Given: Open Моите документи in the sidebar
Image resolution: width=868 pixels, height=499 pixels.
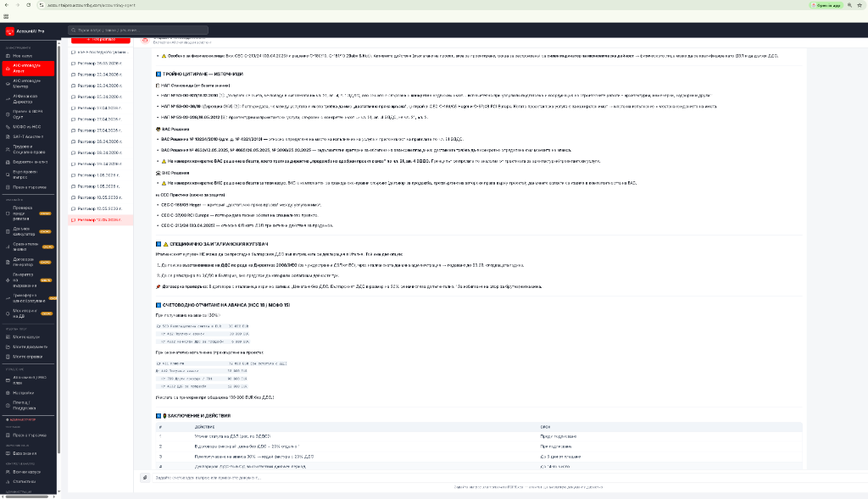Looking at the screenshot, I should pos(28,347).
